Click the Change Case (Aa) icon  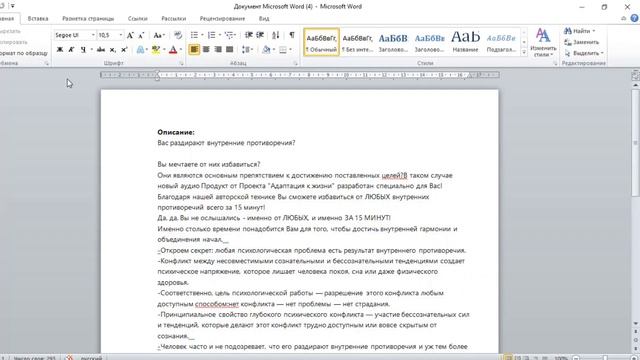158,35
